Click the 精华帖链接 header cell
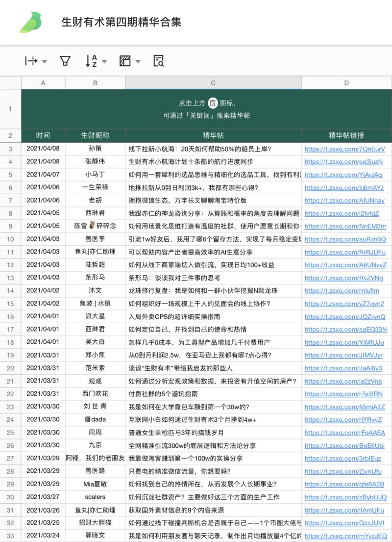Screen dimensions: 392x542 (346, 136)
